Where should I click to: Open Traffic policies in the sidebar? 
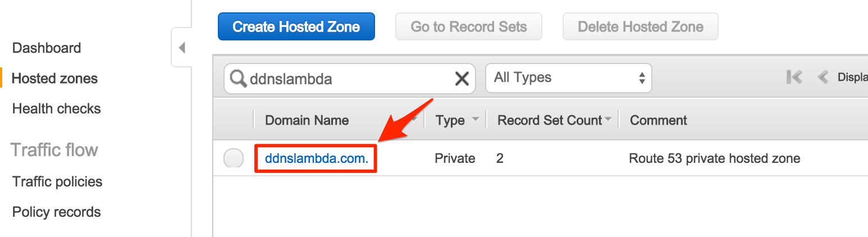click(57, 182)
